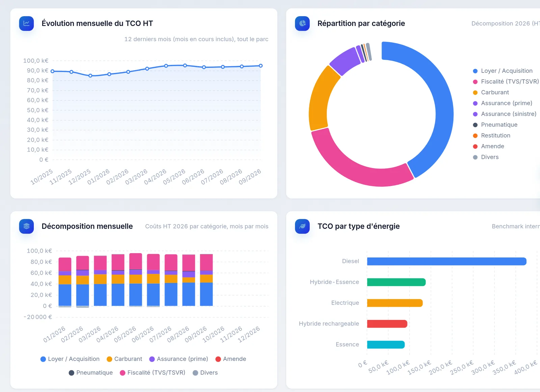Click the line chart icon beside Évolution mensuelle
Viewport: 540px width, 392px height.
pyautogui.click(x=26, y=23)
